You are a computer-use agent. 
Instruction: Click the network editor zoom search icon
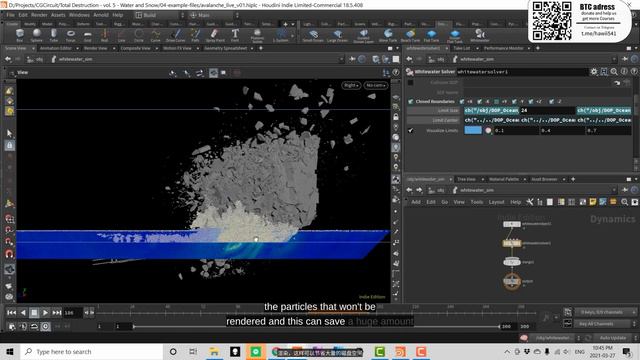click(x=624, y=202)
